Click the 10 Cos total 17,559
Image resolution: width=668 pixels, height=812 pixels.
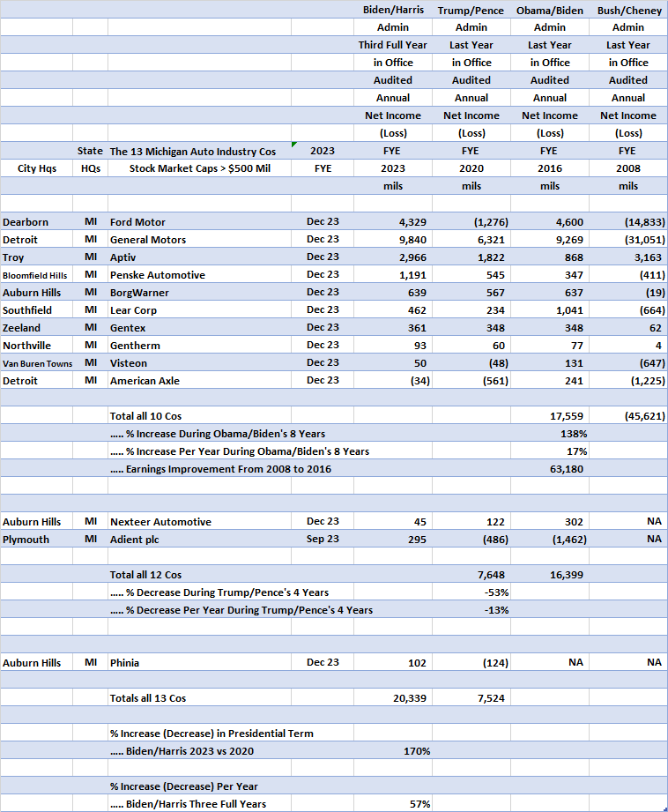(x=550, y=415)
